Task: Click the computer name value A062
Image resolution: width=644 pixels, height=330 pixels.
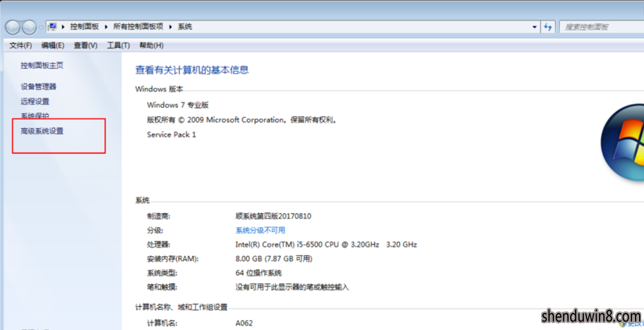Action: point(244,323)
